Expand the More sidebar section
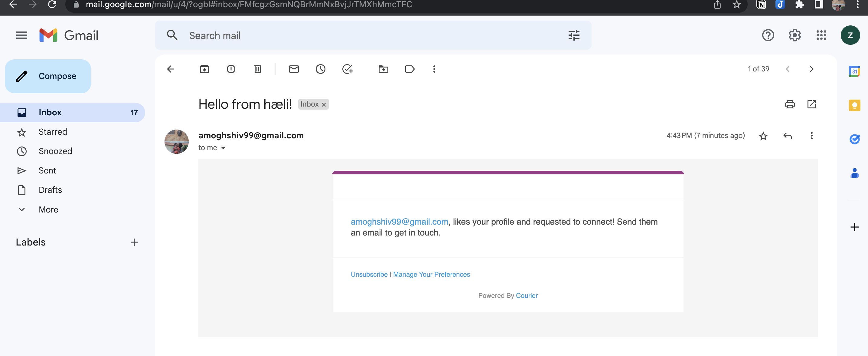Screen dimensions: 868x356 coord(48,209)
